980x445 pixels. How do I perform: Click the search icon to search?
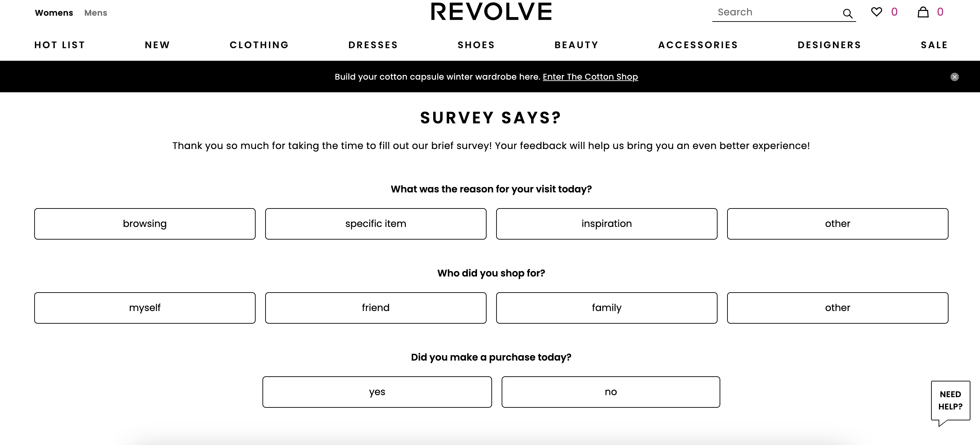[848, 13]
